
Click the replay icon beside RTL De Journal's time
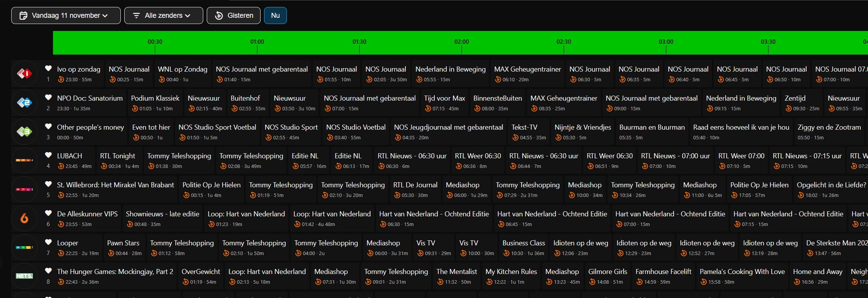point(397,195)
